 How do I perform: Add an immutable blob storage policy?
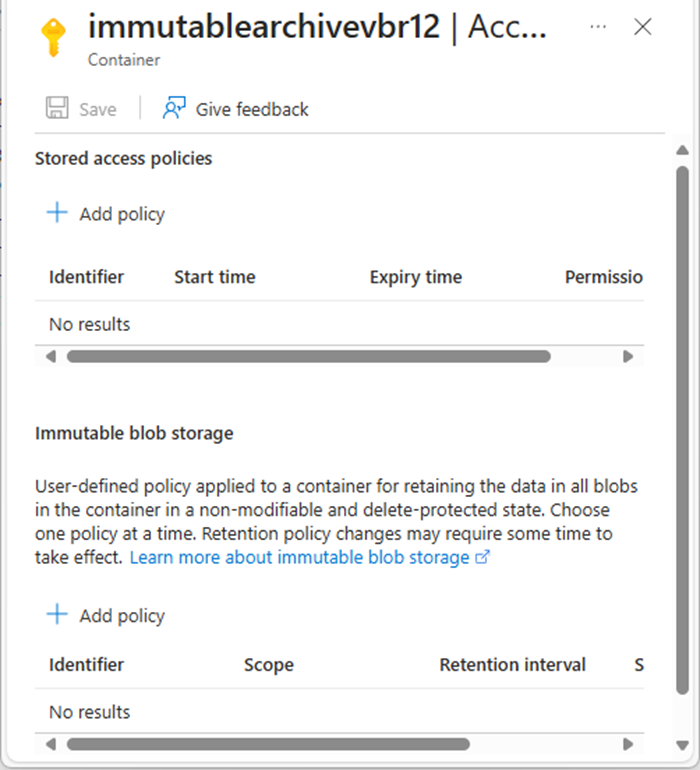click(121, 616)
